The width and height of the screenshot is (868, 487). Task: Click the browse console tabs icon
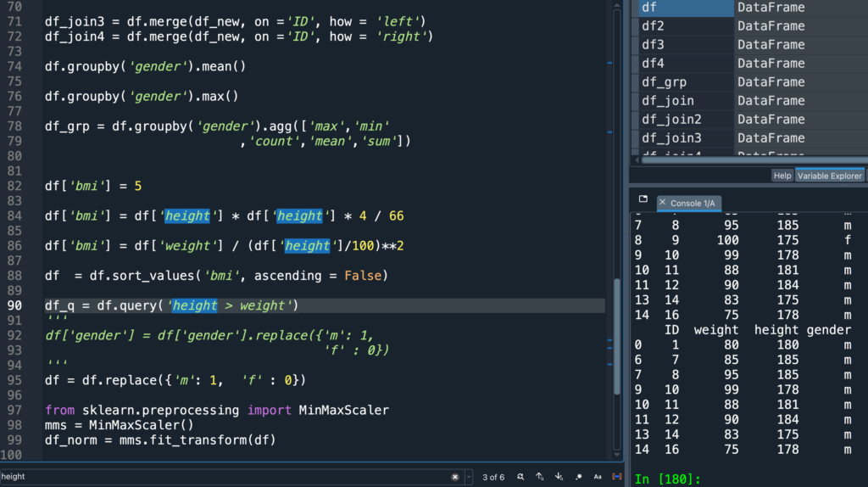643,199
